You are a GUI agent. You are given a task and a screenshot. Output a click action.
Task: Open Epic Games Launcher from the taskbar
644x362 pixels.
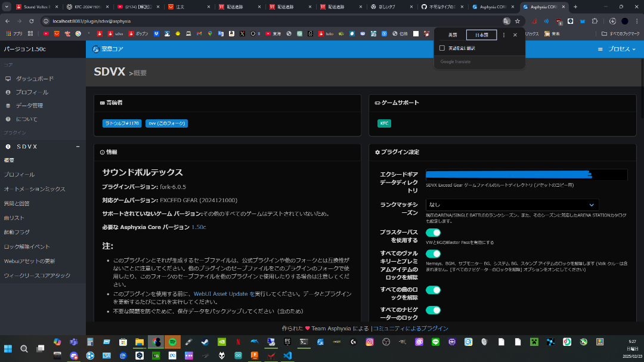287,342
